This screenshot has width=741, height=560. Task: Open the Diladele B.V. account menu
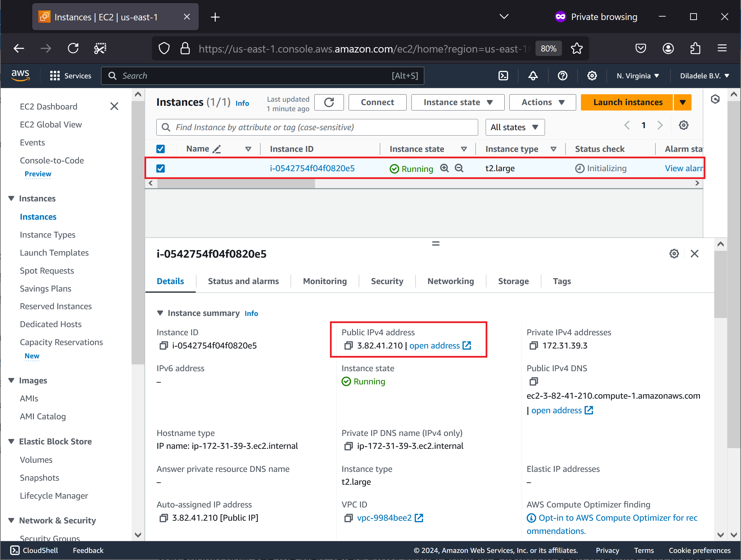click(704, 76)
